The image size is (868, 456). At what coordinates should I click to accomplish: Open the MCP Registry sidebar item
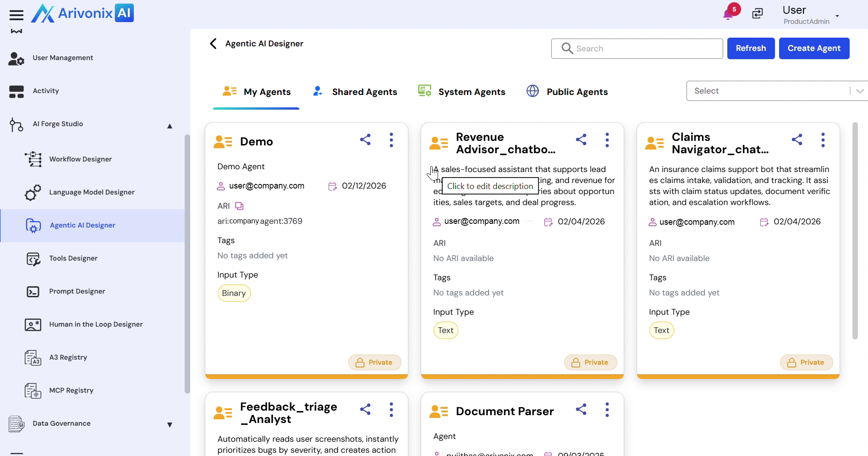pyautogui.click(x=71, y=390)
